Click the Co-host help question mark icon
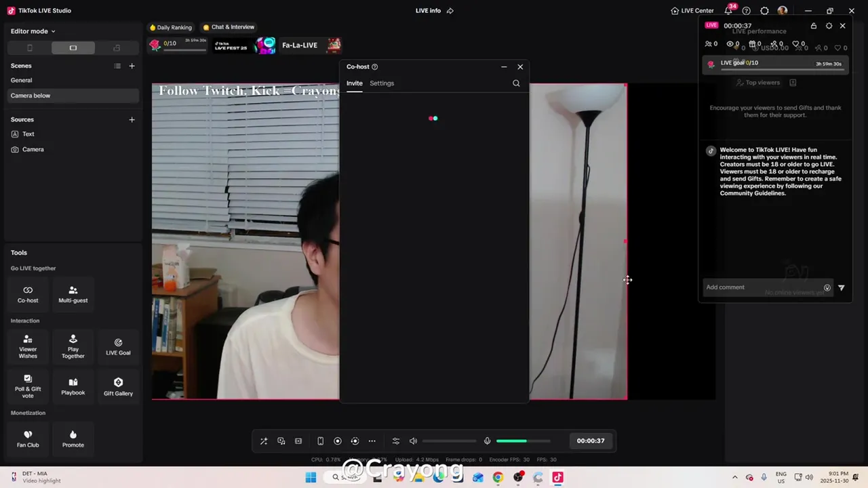 (x=374, y=66)
